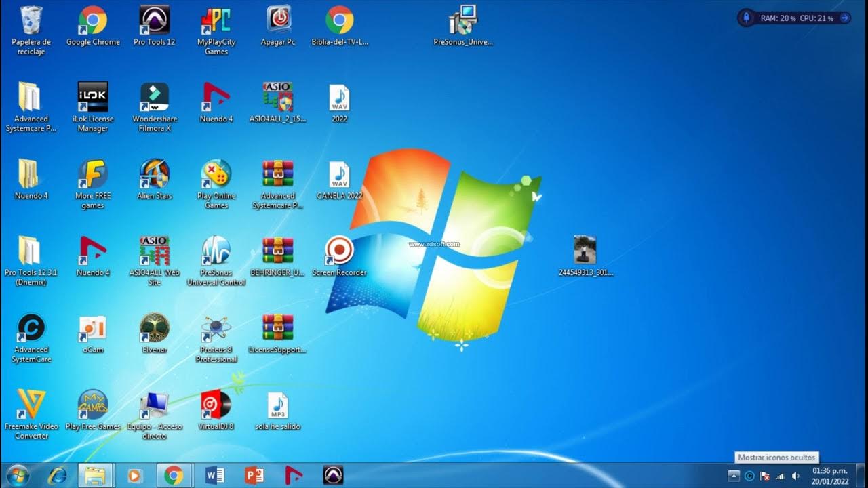Select the sola he salido MP3 file
The image size is (868, 488).
[278, 411]
